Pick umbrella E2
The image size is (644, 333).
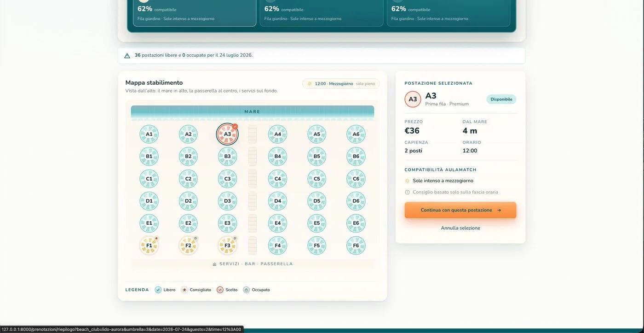click(x=188, y=223)
